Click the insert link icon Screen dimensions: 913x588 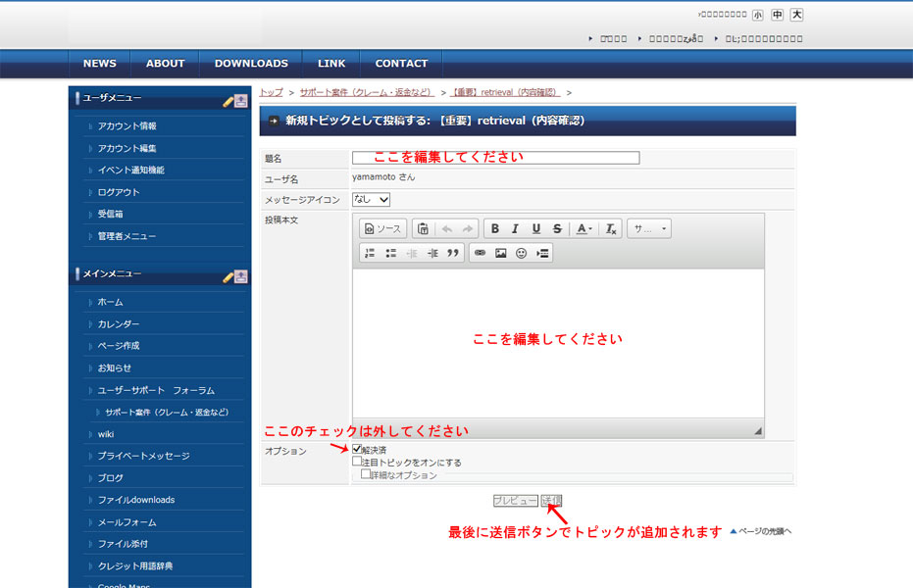point(480,253)
